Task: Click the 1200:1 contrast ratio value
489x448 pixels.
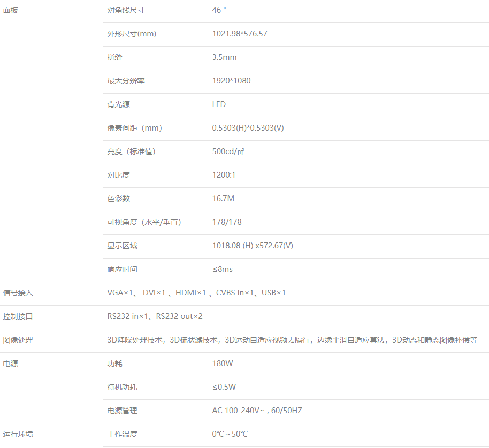Action: (224, 175)
